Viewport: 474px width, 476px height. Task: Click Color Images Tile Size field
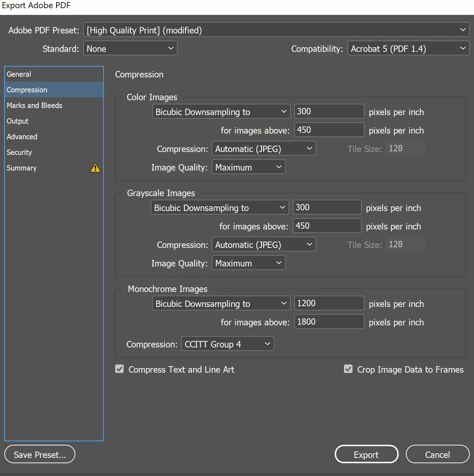[x=405, y=148]
